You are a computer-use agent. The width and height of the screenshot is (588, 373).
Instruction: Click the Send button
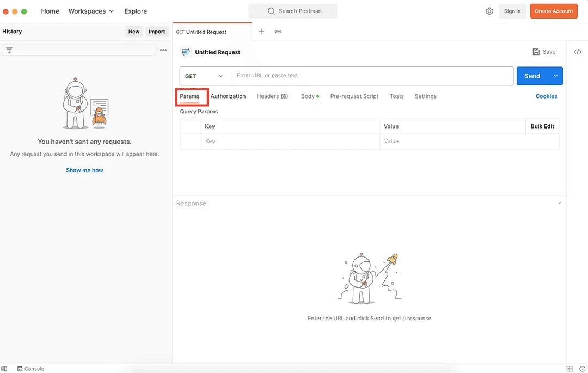click(x=532, y=76)
